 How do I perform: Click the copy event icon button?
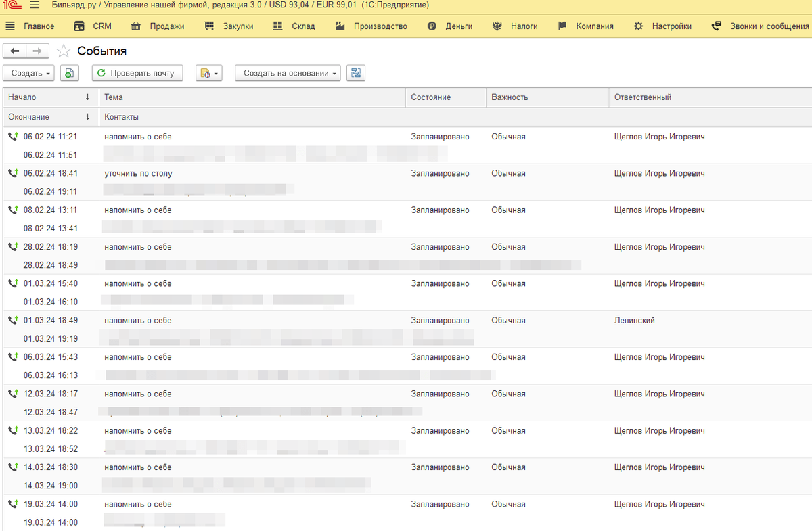[x=70, y=73]
